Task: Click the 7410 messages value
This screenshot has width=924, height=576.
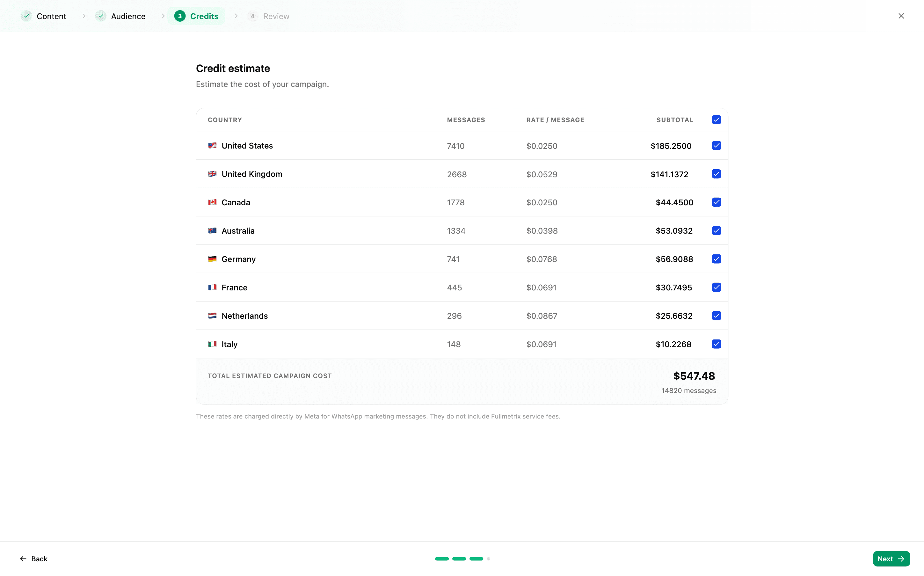Action: click(x=455, y=146)
